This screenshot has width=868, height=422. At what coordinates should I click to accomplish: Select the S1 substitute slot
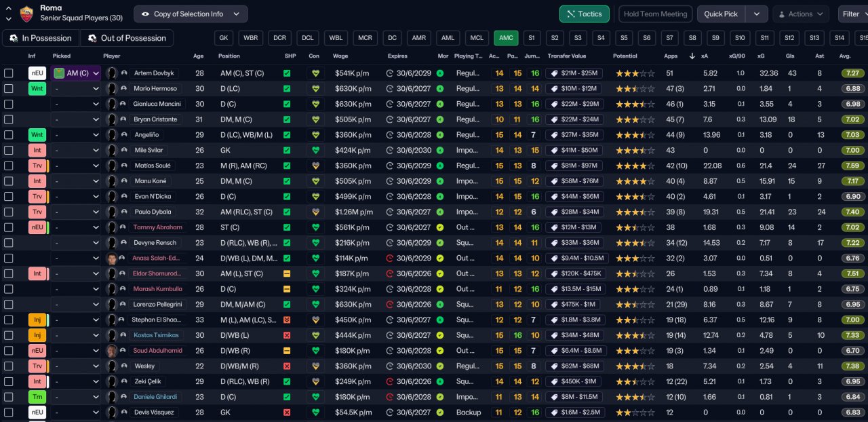[x=531, y=38]
